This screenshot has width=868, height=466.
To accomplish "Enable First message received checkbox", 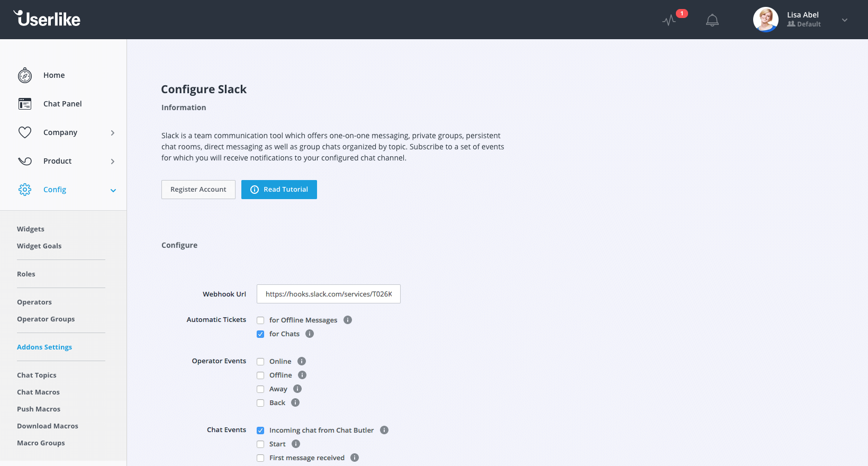I will (260, 458).
